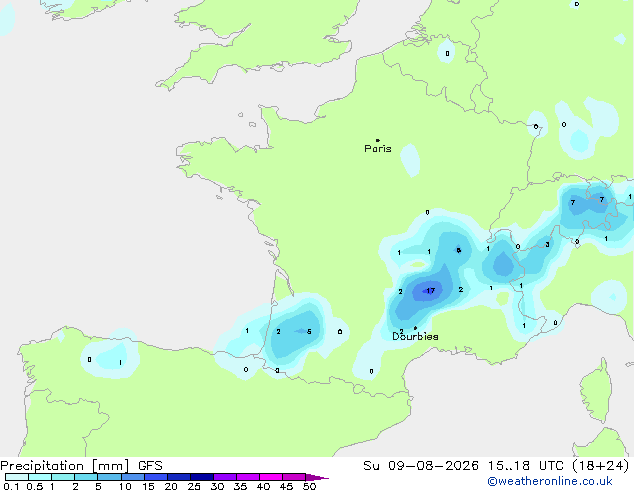Pick the 20 mm legend color swatch
The height and width of the screenshot is (490, 634).
[179, 477]
